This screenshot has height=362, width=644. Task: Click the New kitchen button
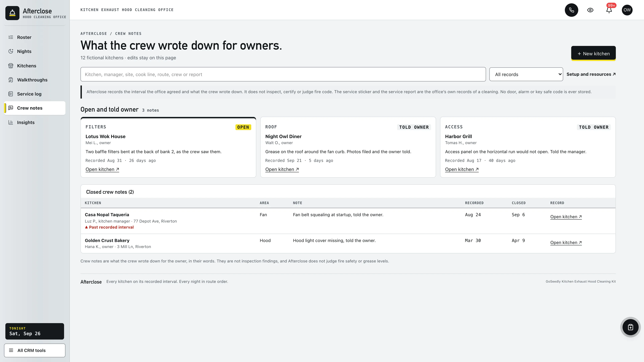click(593, 53)
